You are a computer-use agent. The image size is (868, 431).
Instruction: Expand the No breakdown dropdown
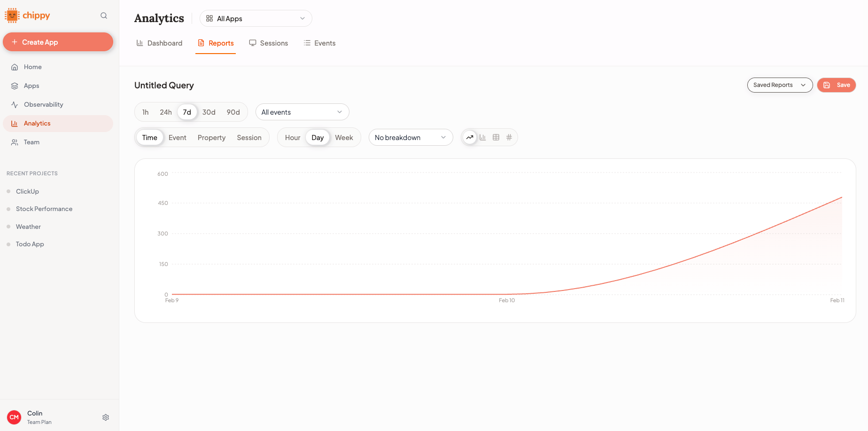pyautogui.click(x=411, y=137)
